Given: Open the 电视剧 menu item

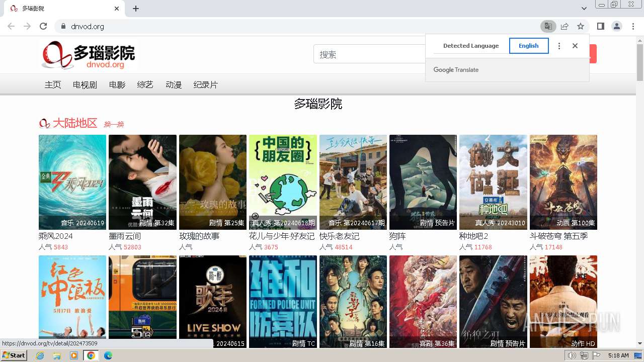Looking at the screenshot, I should [85, 85].
